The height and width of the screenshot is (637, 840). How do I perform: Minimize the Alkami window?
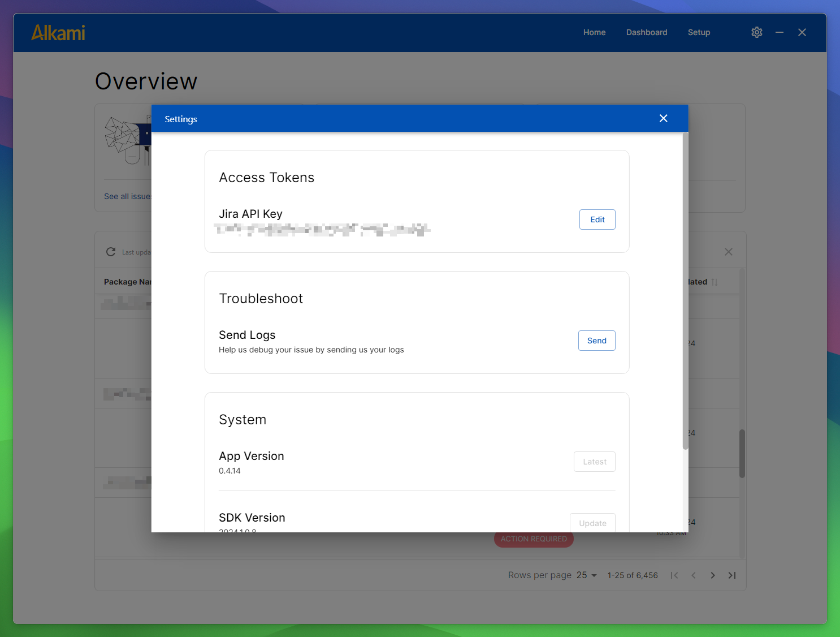(780, 32)
